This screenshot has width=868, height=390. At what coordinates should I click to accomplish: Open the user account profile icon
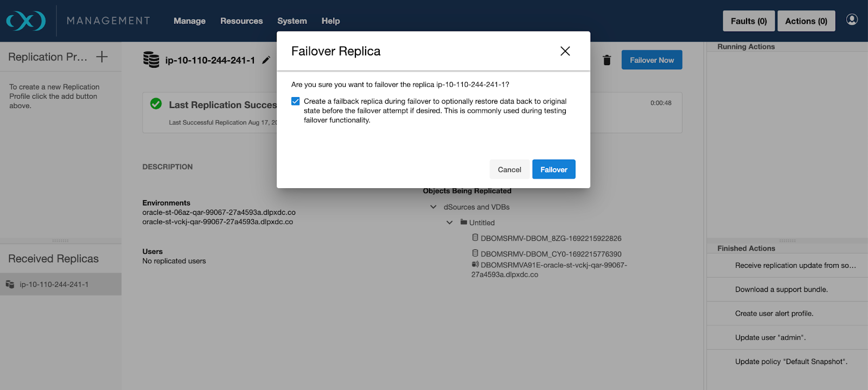pos(852,20)
